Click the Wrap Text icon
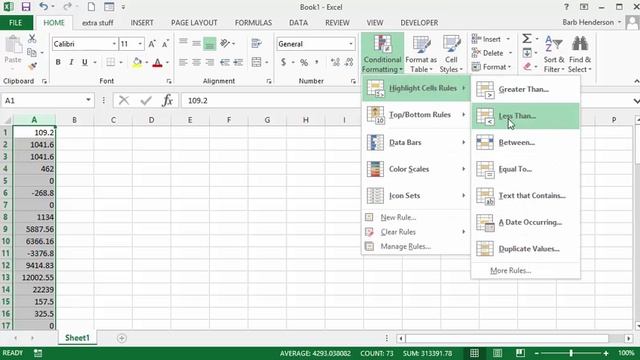This screenshot has width=640, height=360. (256, 43)
